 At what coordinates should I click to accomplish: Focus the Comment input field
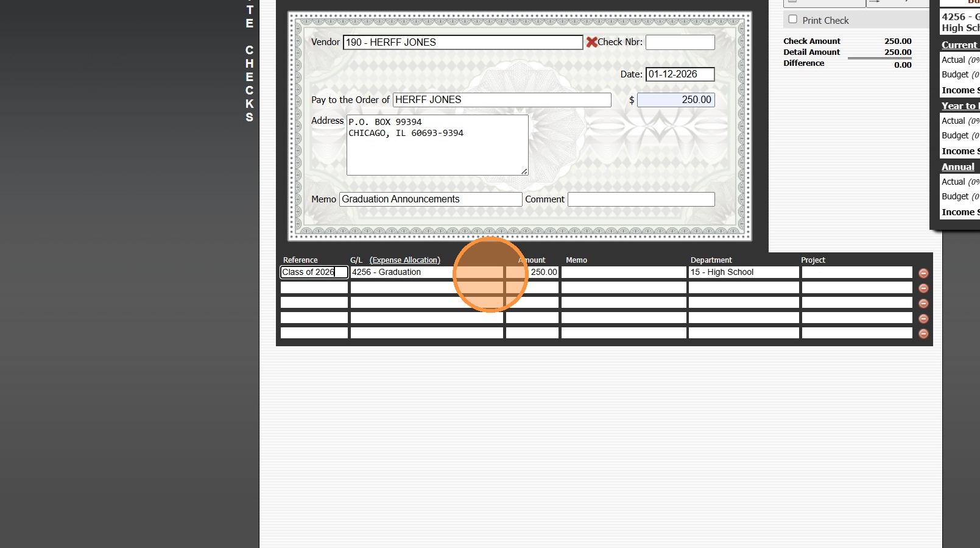click(641, 199)
